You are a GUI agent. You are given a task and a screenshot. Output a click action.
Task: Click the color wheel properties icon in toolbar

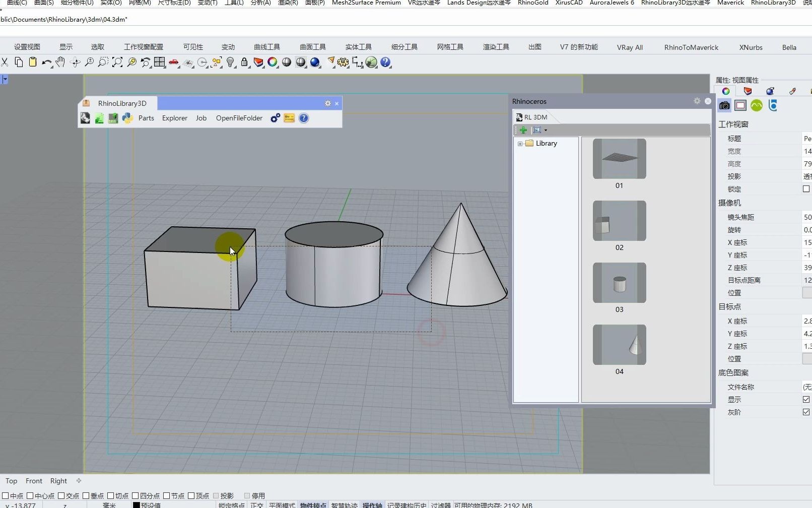(273, 62)
